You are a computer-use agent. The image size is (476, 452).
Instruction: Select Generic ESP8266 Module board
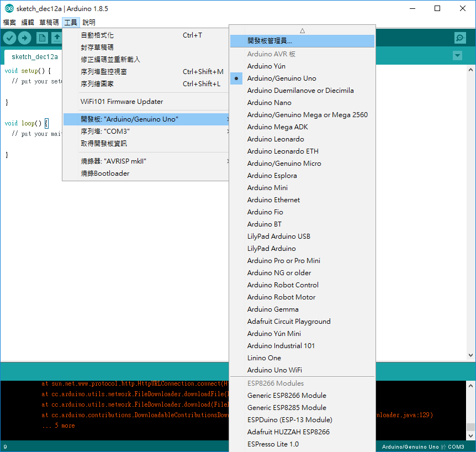tap(303, 396)
